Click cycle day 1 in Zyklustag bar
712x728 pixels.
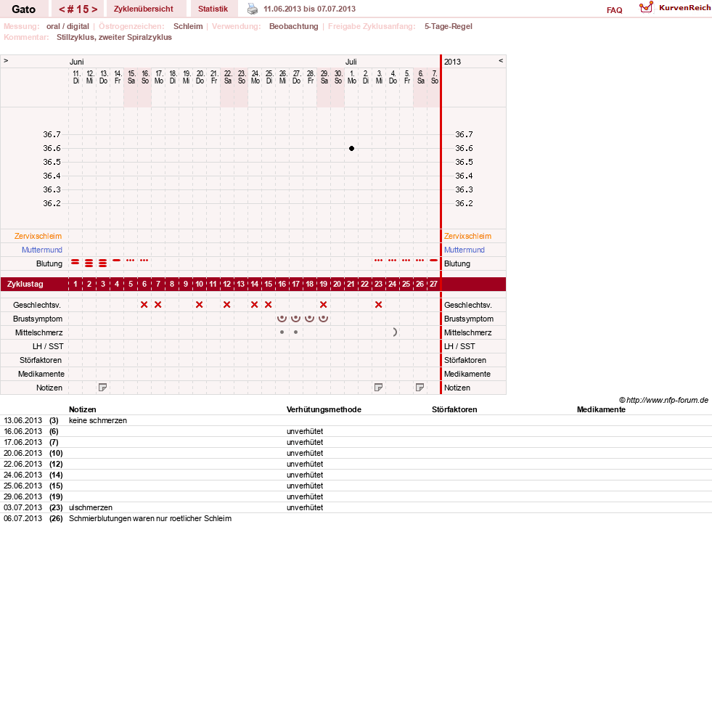pyautogui.click(x=75, y=284)
